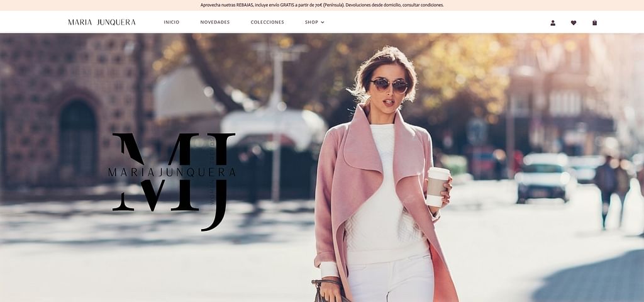
Task: Click the Maria Junquera header logo
Action: [x=102, y=22]
